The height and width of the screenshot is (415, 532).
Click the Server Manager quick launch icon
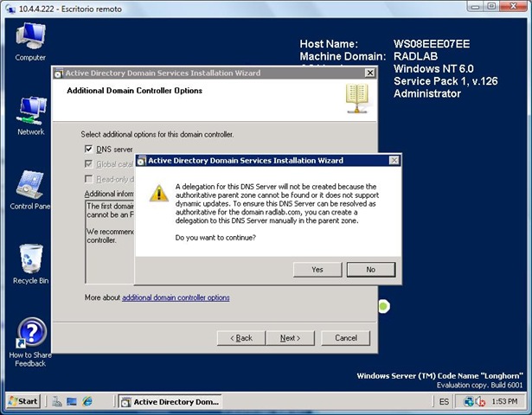click(x=56, y=402)
